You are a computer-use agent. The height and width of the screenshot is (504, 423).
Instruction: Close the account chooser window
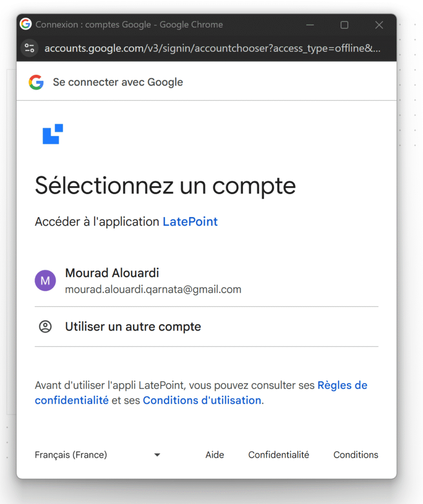pos(379,25)
